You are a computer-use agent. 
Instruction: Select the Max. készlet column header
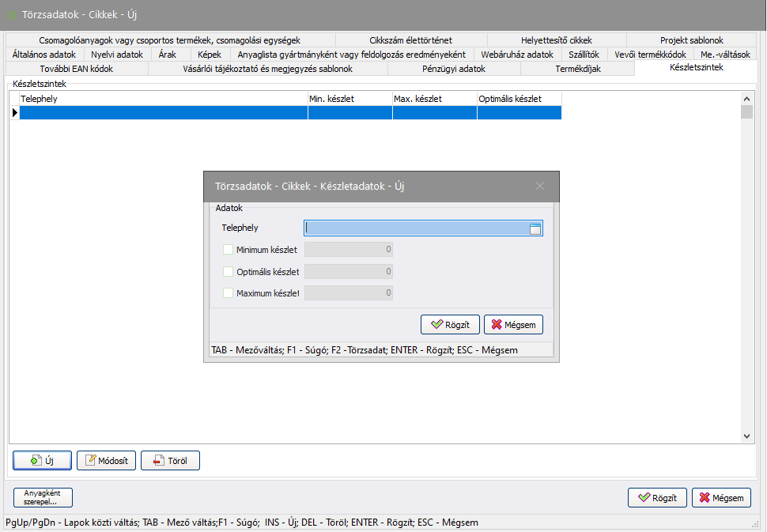coord(434,99)
